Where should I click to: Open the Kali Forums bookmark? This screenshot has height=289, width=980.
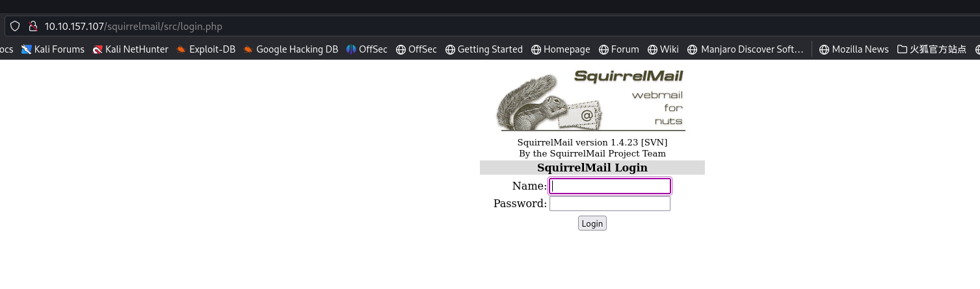pyautogui.click(x=53, y=49)
